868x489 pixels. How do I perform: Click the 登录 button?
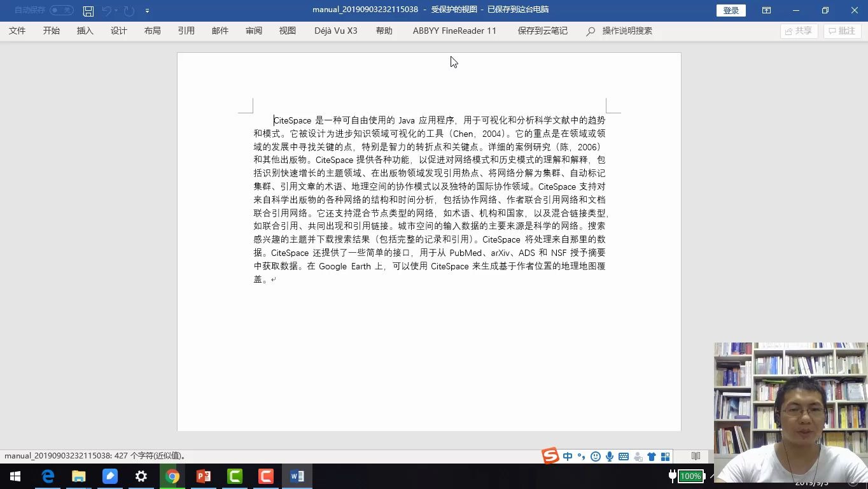pyautogui.click(x=731, y=10)
